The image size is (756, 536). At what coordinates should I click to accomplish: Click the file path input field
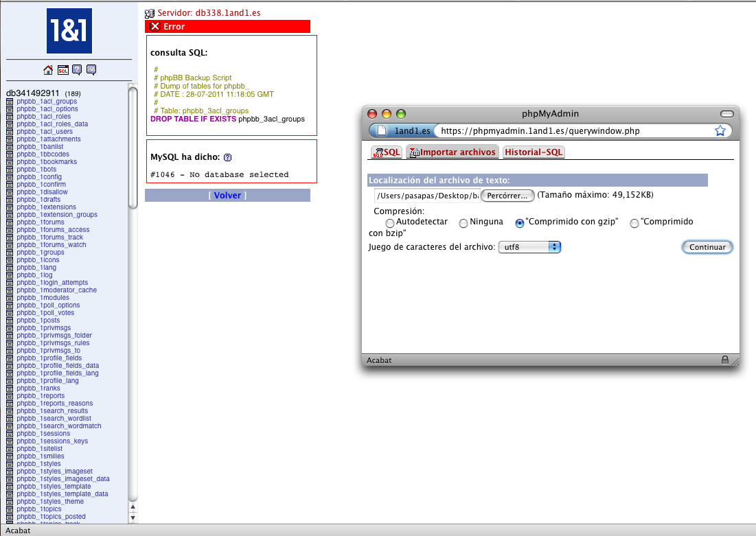point(426,196)
